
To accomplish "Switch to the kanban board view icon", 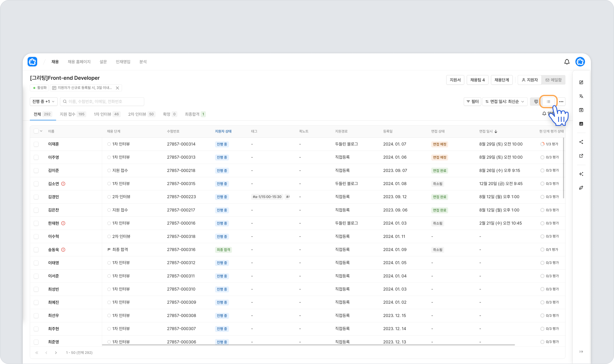I will click(x=536, y=102).
